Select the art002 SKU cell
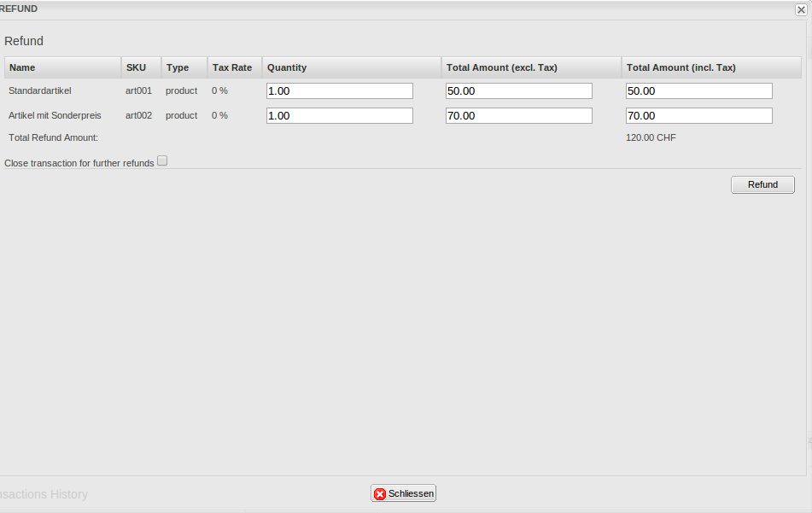Image resolution: width=812 pixels, height=513 pixels. tap(138, 115)
